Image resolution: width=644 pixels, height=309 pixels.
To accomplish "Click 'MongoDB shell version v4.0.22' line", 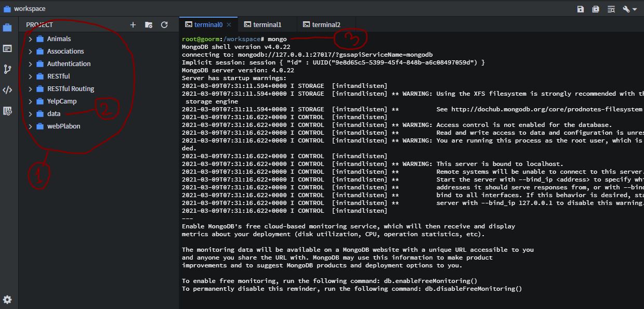I will click(x=236, y=47).
